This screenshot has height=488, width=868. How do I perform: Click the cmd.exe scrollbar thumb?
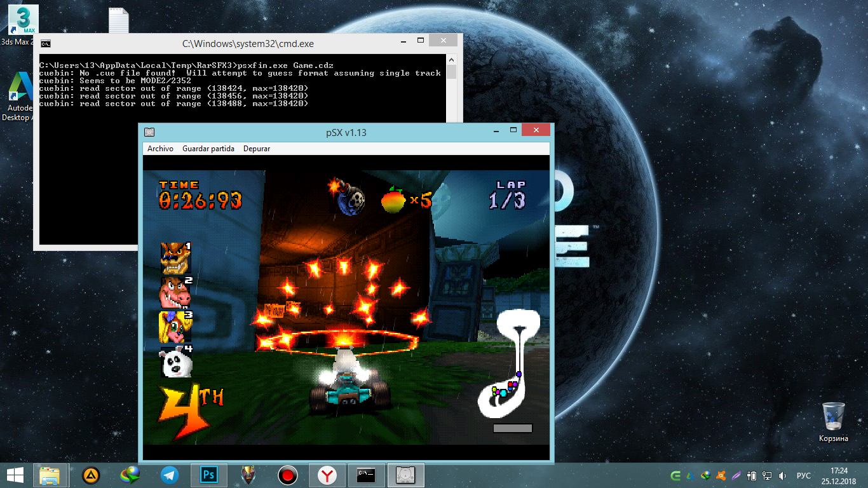(451, 71)
